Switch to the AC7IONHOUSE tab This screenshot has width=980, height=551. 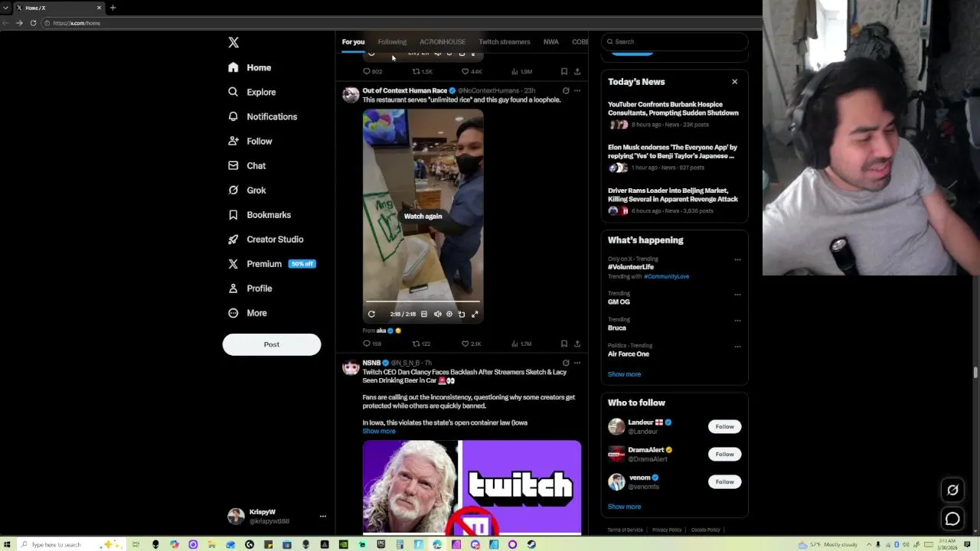[443, 41]
